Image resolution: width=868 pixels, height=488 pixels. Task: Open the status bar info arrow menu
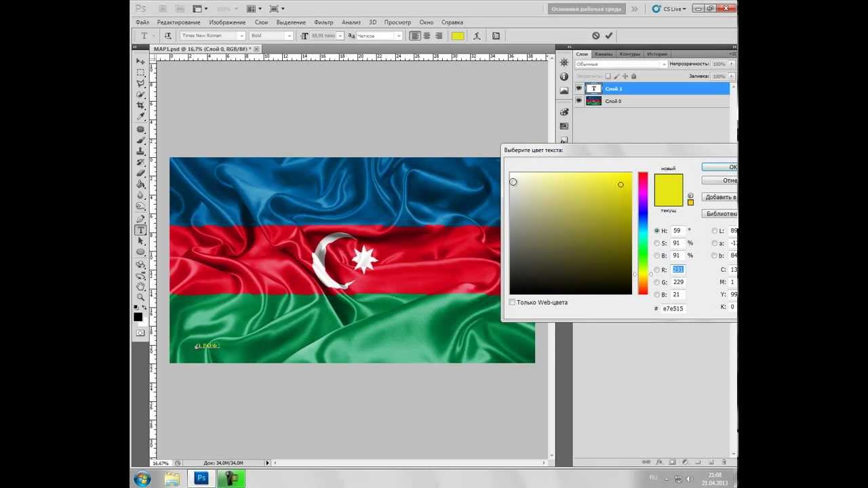point(267,463)
